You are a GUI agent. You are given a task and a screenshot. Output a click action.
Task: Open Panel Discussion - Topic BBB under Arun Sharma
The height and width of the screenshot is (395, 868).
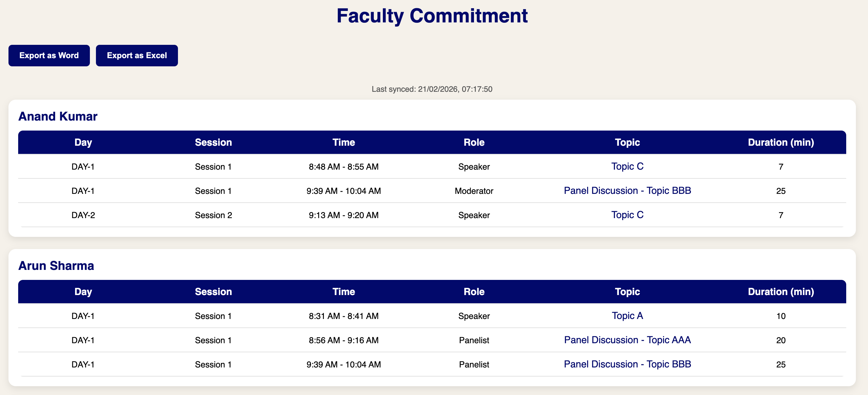click(627, 364)
